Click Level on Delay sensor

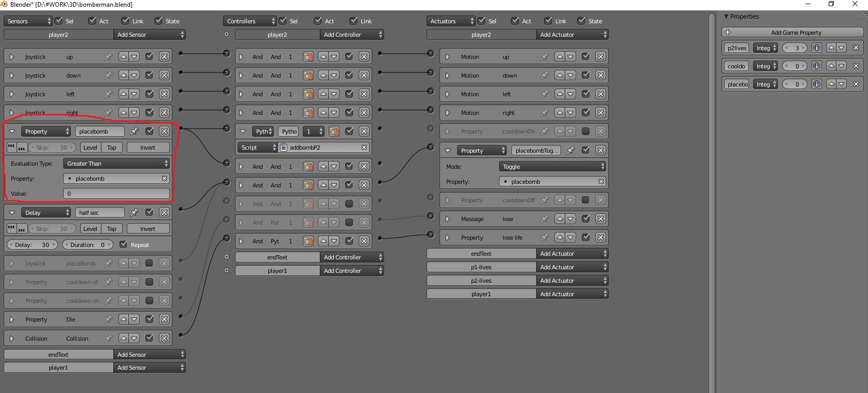click(x=91, y=229)
